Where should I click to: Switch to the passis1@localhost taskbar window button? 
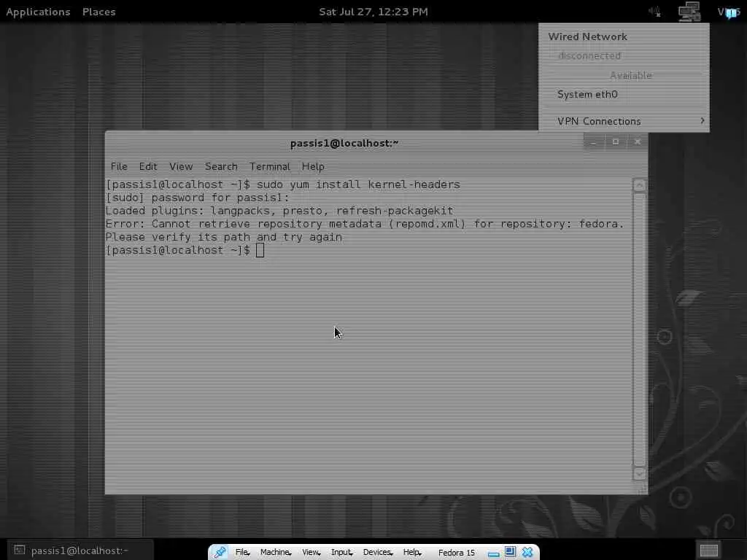(x=80, y=551)
